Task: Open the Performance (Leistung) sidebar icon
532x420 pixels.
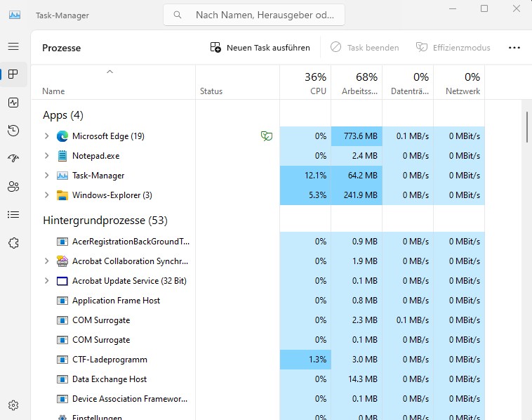Action: (x=13, y=103)
